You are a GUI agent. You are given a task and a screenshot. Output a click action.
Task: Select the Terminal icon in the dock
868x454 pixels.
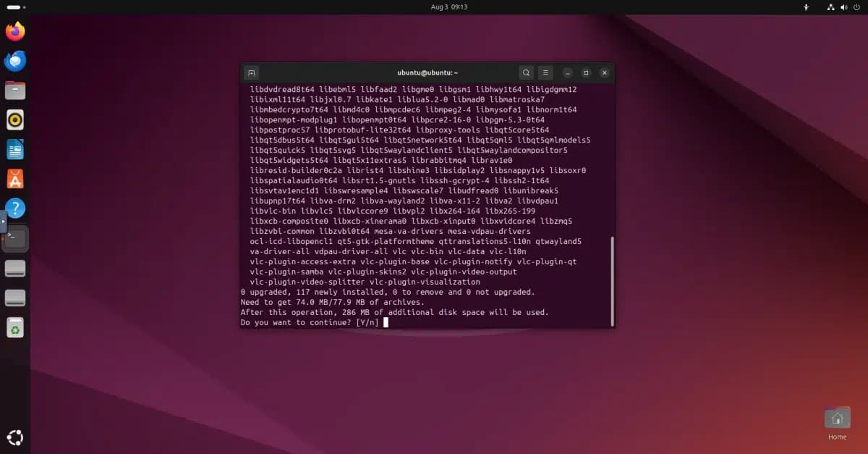point(15,238)
